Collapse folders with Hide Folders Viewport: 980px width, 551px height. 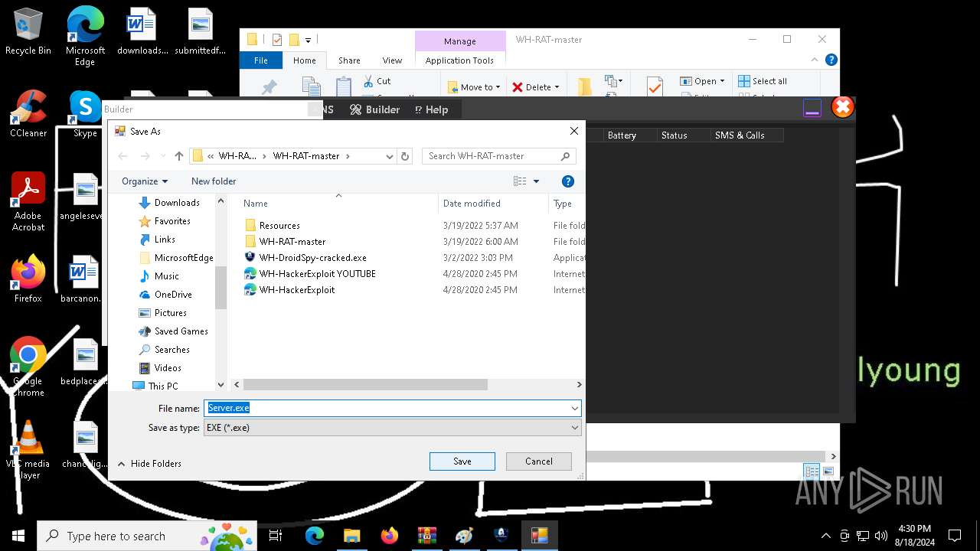tap(149, 464)
